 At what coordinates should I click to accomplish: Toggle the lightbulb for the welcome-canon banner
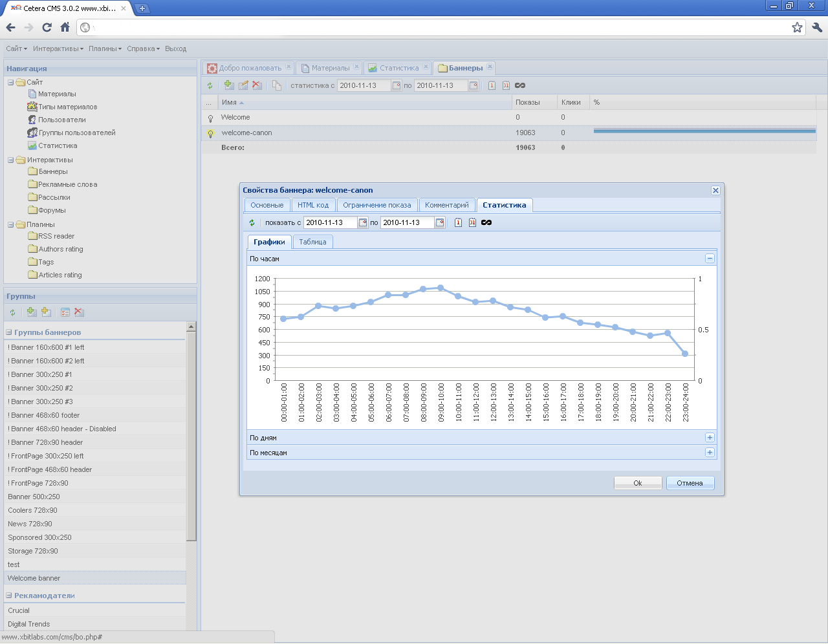210,133
